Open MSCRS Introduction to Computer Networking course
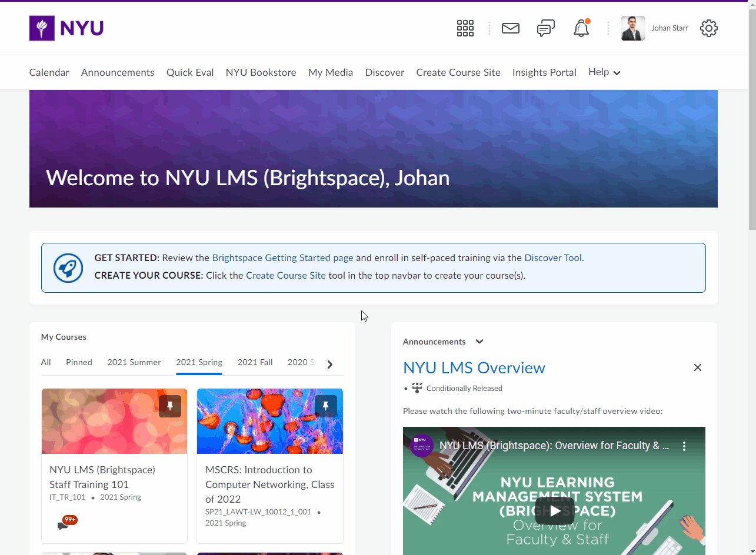This screenshot has height=555, width=756. 270,484
